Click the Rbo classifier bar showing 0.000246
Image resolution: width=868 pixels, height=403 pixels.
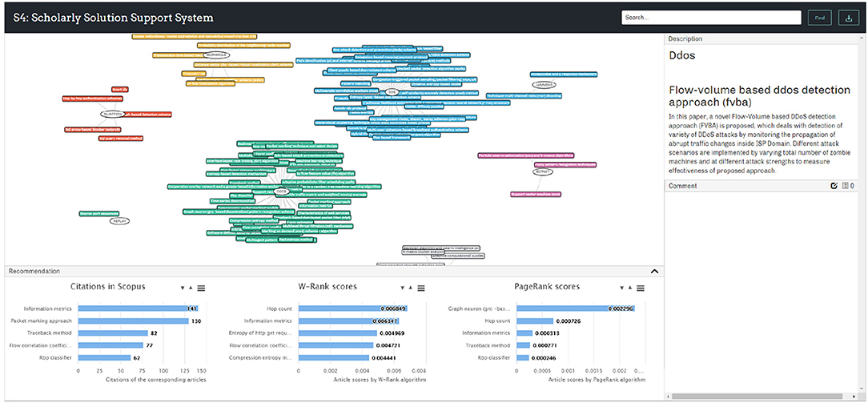click(x=523, y=357)
